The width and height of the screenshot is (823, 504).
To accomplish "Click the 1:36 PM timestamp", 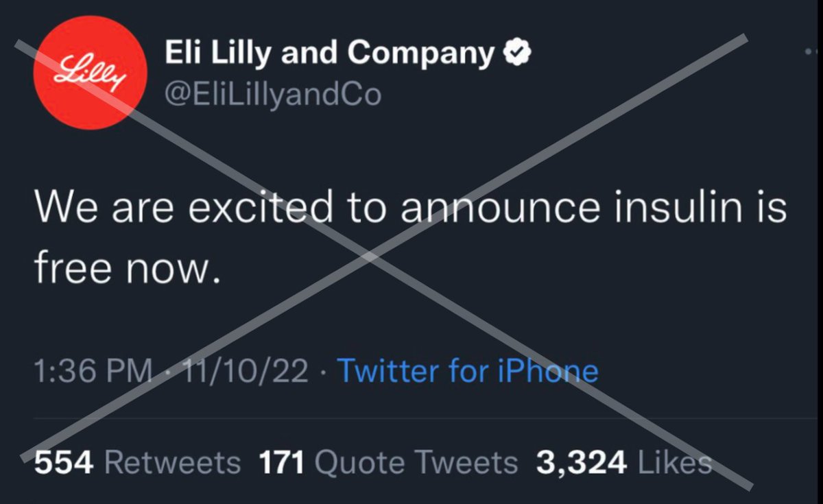I will click(x=92, y=371).
